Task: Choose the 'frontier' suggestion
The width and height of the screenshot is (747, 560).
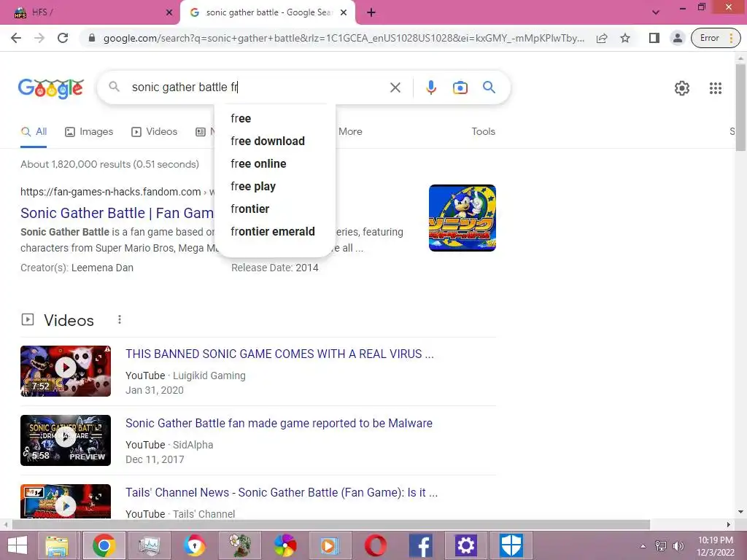Action: tap(275, 209)
